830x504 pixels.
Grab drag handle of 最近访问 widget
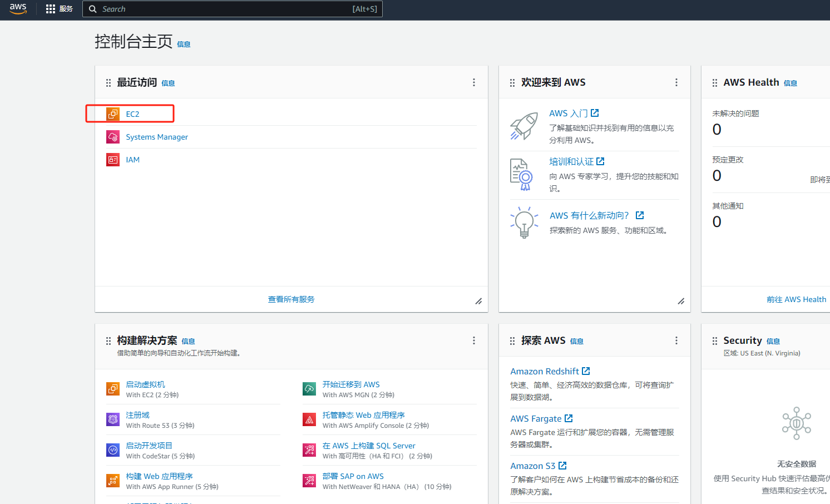point(108,83)
